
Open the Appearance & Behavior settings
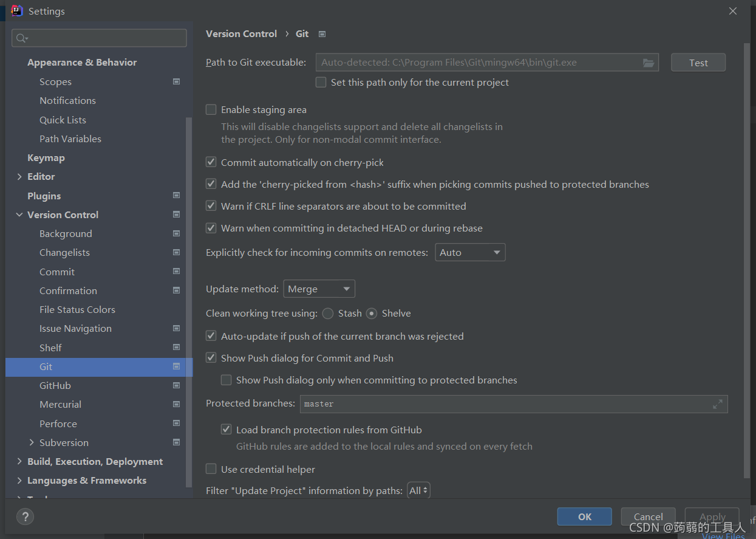click(82, 62)
